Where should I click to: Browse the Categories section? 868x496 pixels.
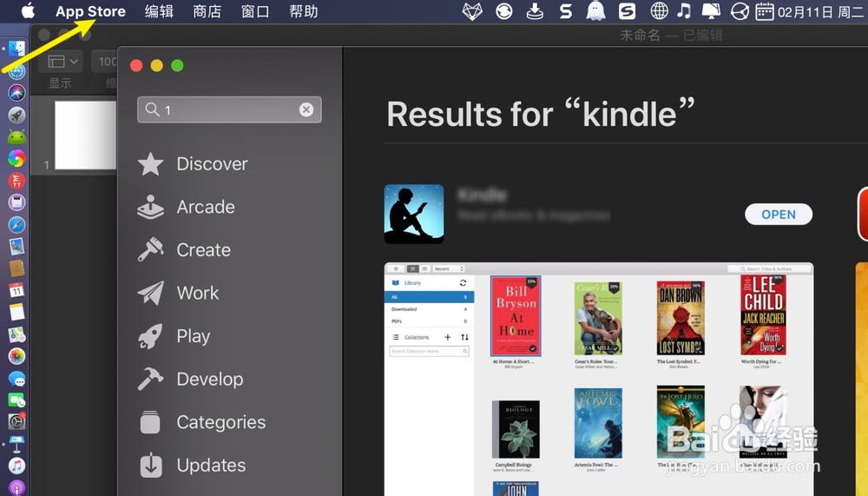point(201,422)
